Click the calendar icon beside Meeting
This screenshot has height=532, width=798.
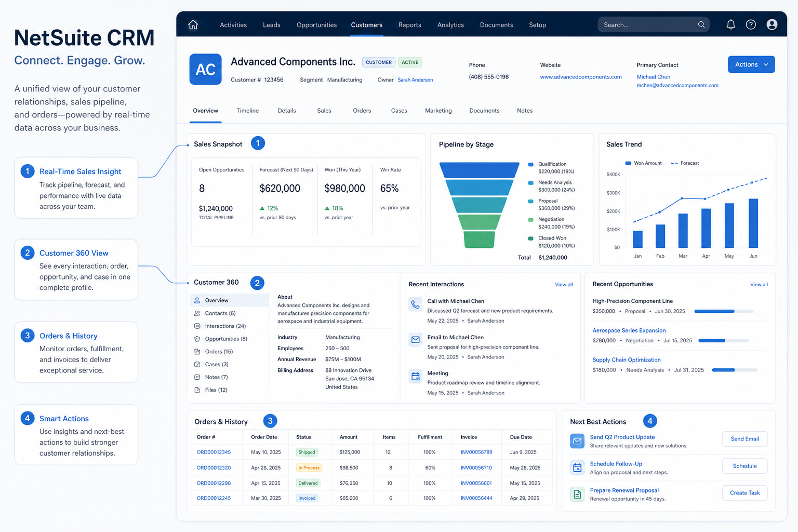[x=416, y=376]
